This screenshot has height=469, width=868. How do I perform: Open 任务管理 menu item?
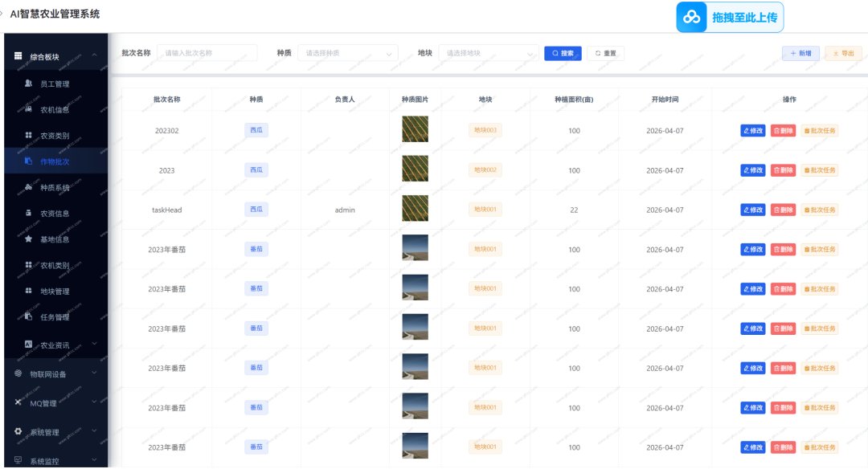coord(55,317)
